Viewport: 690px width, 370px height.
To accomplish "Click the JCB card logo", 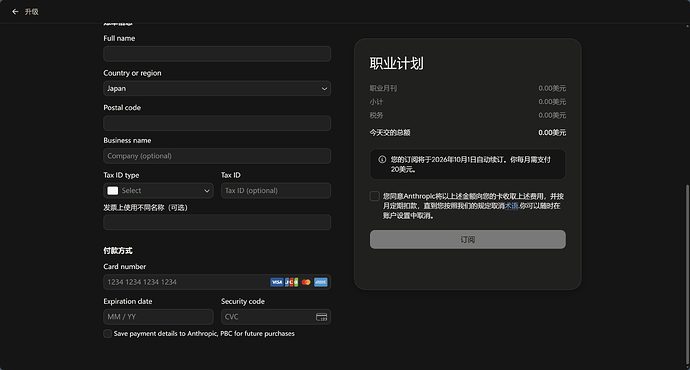I will (x=291, y=282).
